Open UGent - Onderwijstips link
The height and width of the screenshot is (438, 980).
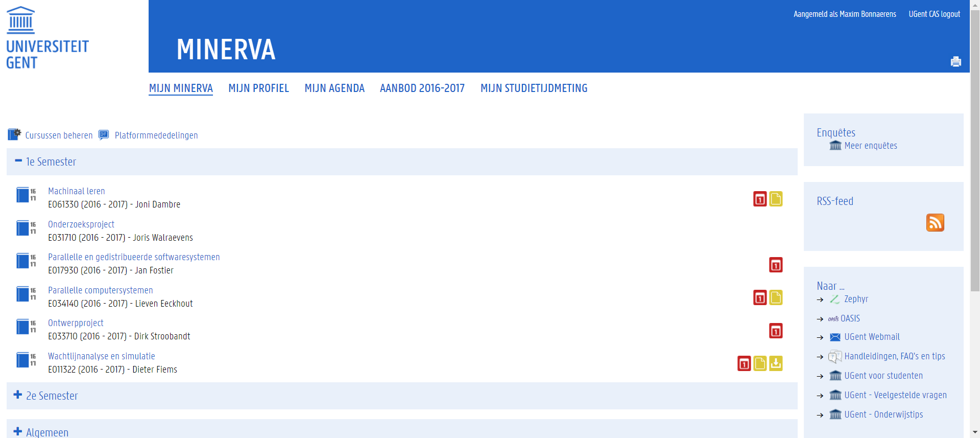point(883,414)
